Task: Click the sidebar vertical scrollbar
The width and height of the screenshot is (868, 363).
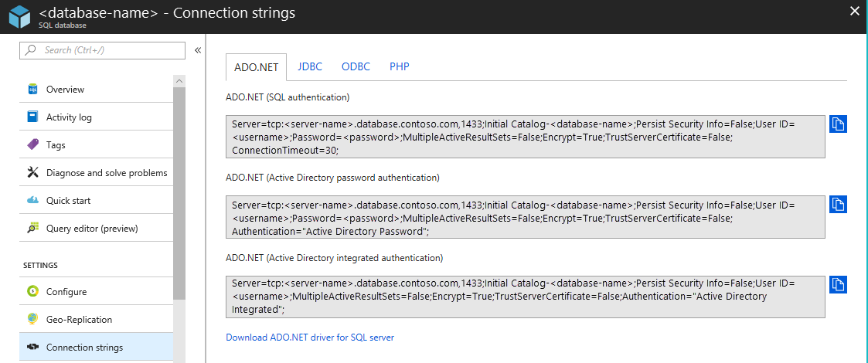Action: [179, 185]
